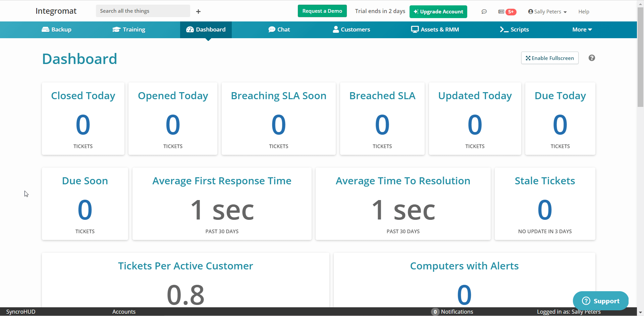Click the Chat bubble icon in navigation bar

click(x=272, y=29)
